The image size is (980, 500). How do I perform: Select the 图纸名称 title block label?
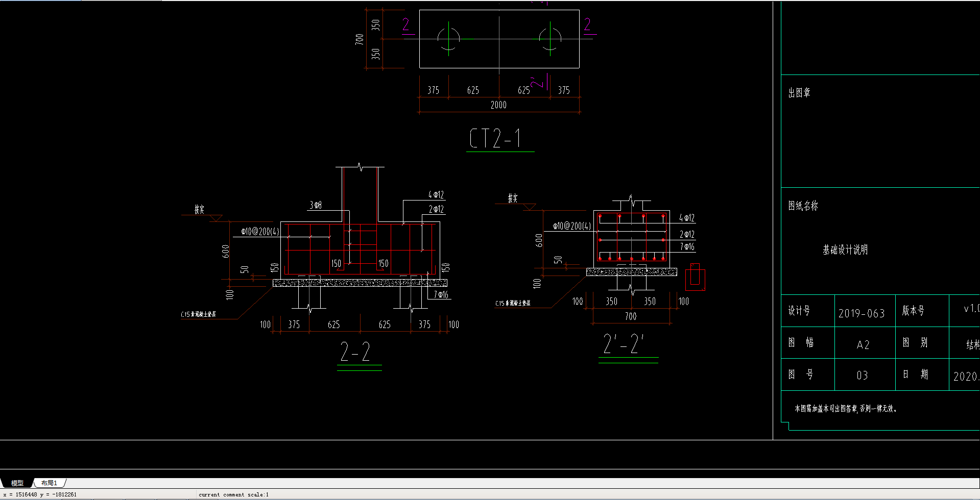(803, 206)
